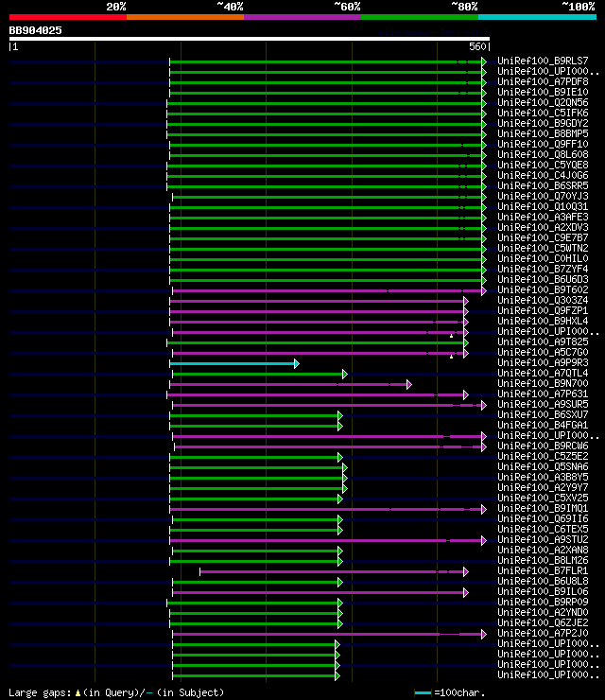Choose the UniRef100_C9E7B7 hit label
The height and width of the screenshot is (700, 605).
pos(543,237)
